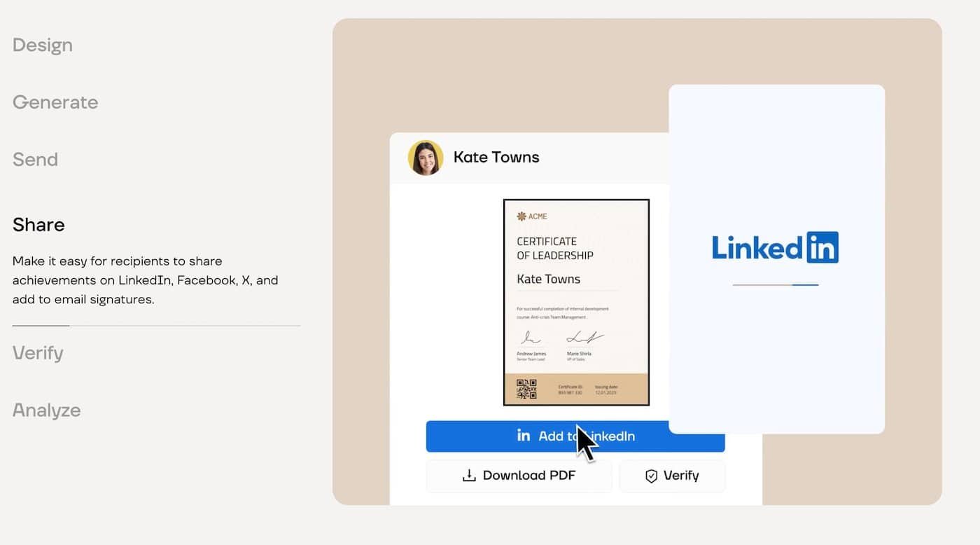The image size is (980, 545).
Task: Click the Add to LinkedIn button
Action: (575, 436)
